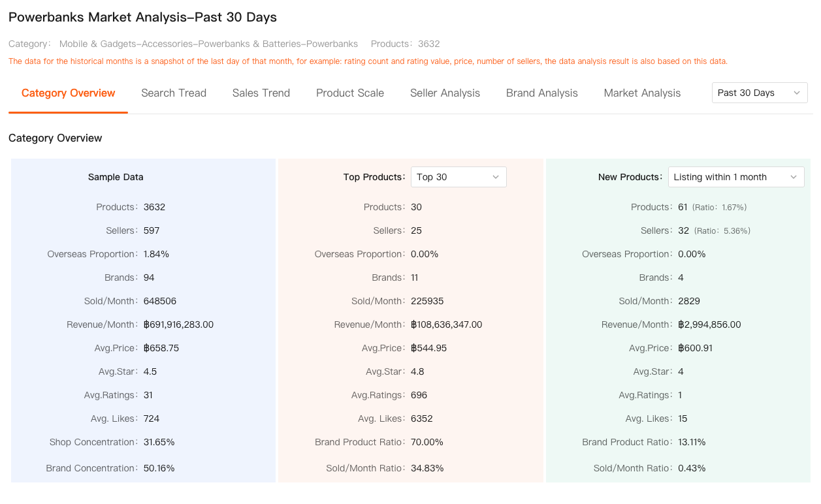821x504 pixels.
Task: Open the Sales Trend tab
Action: pyautogui.click(x=261, y=93)
